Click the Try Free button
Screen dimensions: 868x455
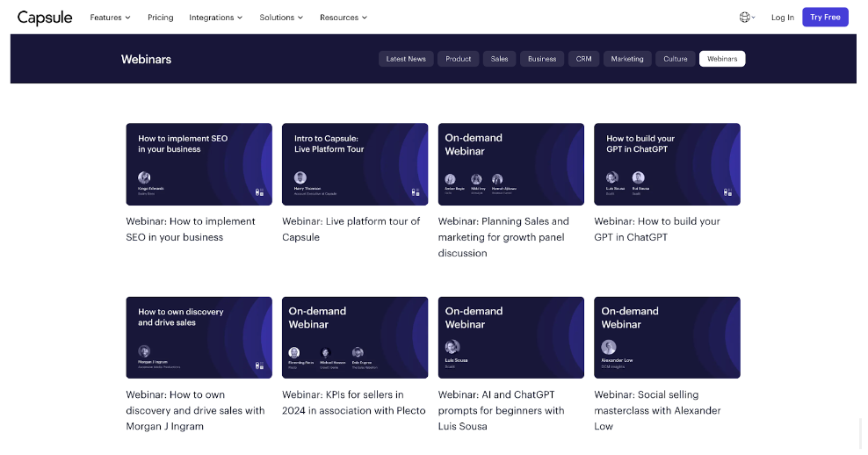825,18
